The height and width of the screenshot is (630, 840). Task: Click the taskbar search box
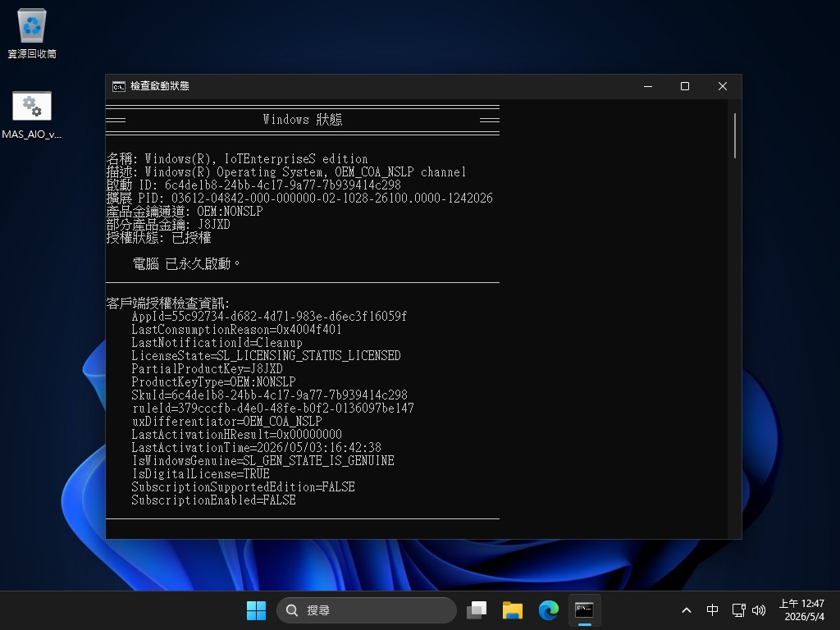(367, 610)
